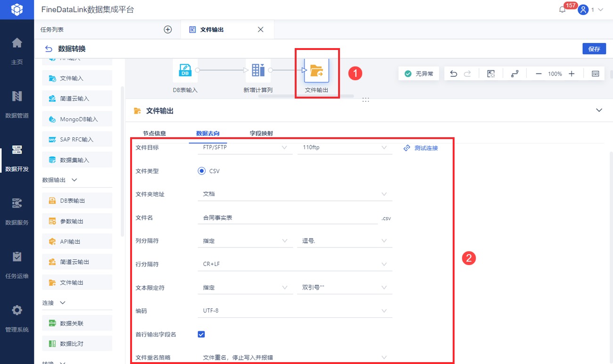The height and width of the screenshot is (364, 613).
Task: Open the 文本限定符 指定 dropdown
Action: (245, 288)
